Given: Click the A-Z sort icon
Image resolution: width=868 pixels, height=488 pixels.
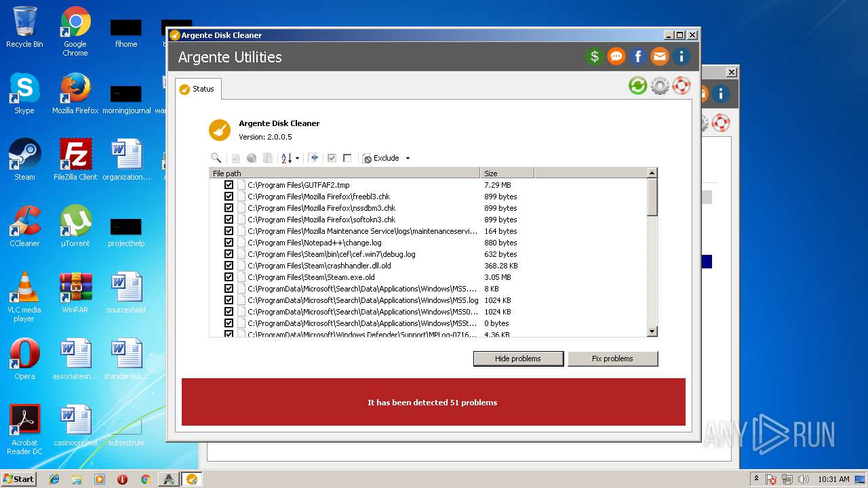Looking at the screenshot, I should coord(286,158).
